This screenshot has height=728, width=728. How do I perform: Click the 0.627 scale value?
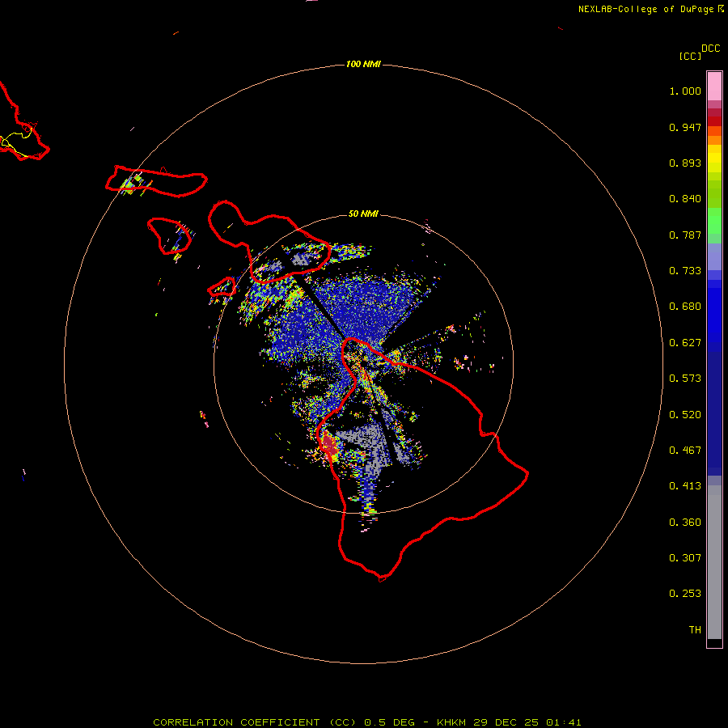685,343
